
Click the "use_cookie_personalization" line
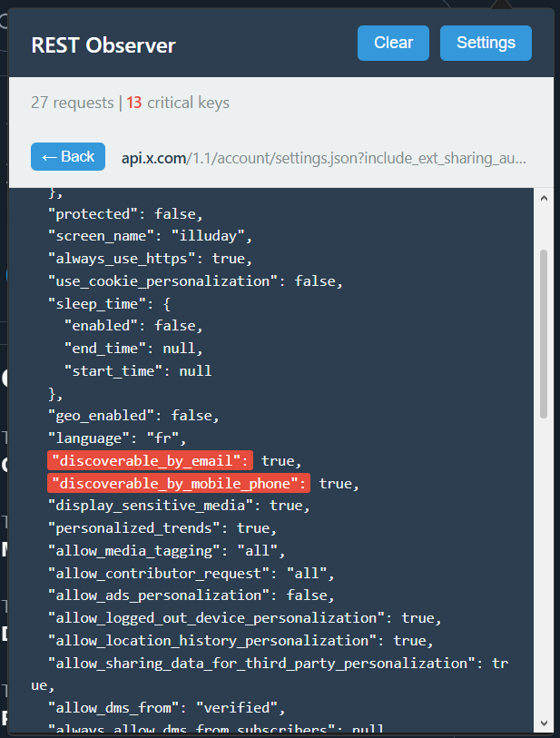pyautogui.click(x=195, y=281)
